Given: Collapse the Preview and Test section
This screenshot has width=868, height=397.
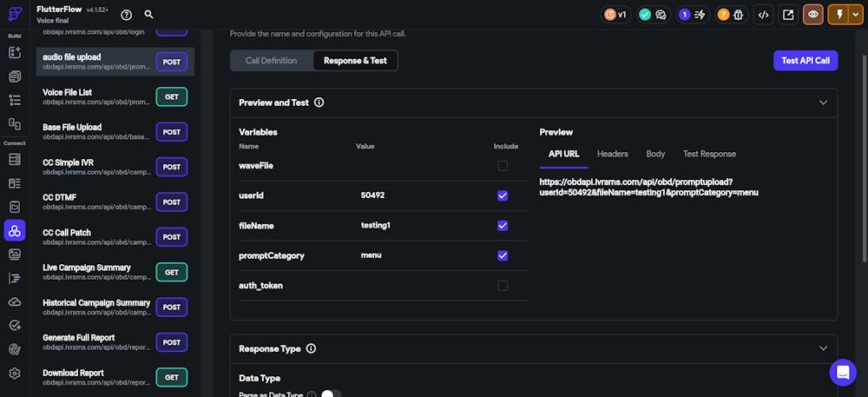Looking at the screenshot, I should (x=823, y=103).
